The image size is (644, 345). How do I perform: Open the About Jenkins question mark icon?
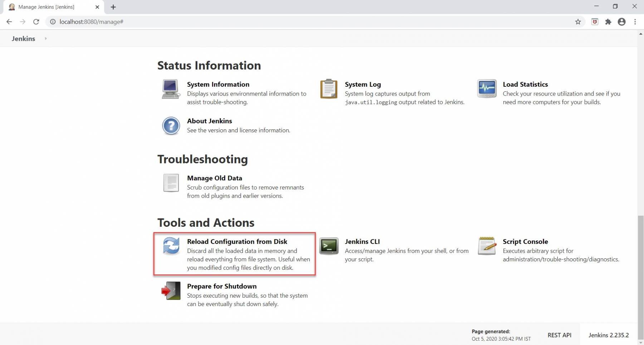coord(171,126)
